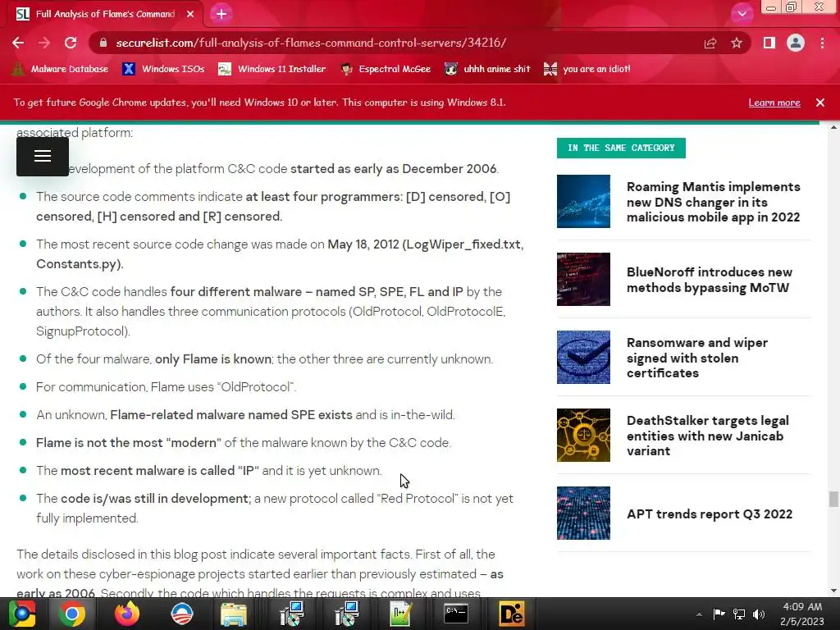Click the scrollbar up arrow

833,127
